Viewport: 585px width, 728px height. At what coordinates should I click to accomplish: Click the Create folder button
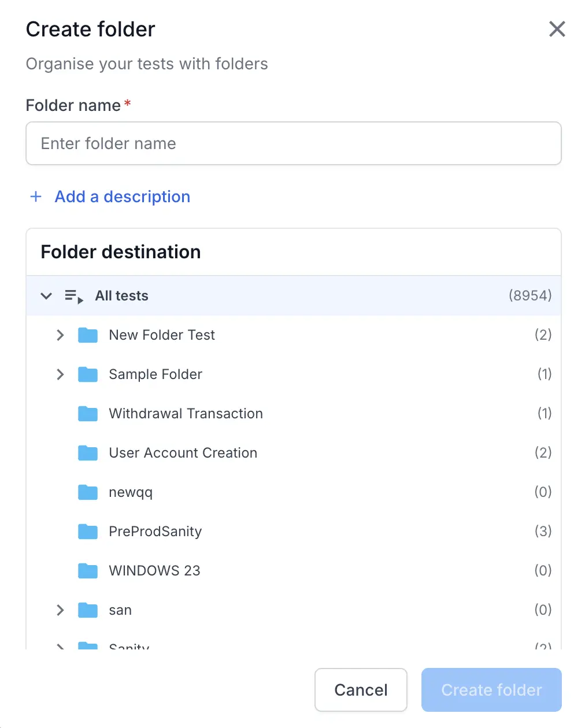pyautogui.click(x=491, y=690)
